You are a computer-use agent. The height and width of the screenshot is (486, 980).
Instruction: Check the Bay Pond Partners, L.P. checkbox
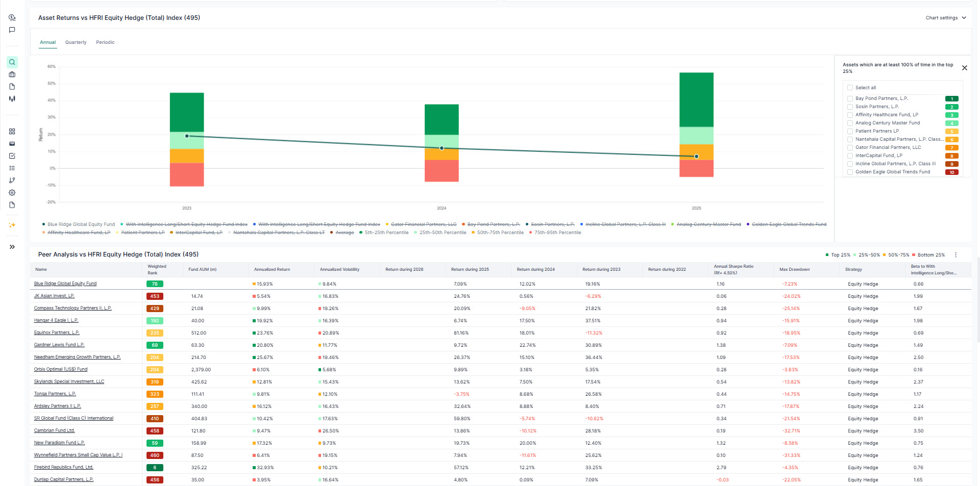pyautogui.click(x=850, y=98)
